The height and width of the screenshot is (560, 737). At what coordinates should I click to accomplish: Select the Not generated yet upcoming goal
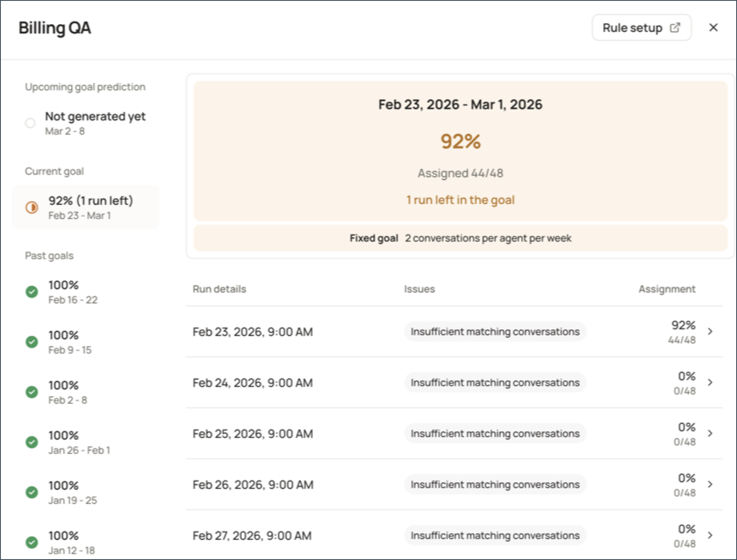86,123
